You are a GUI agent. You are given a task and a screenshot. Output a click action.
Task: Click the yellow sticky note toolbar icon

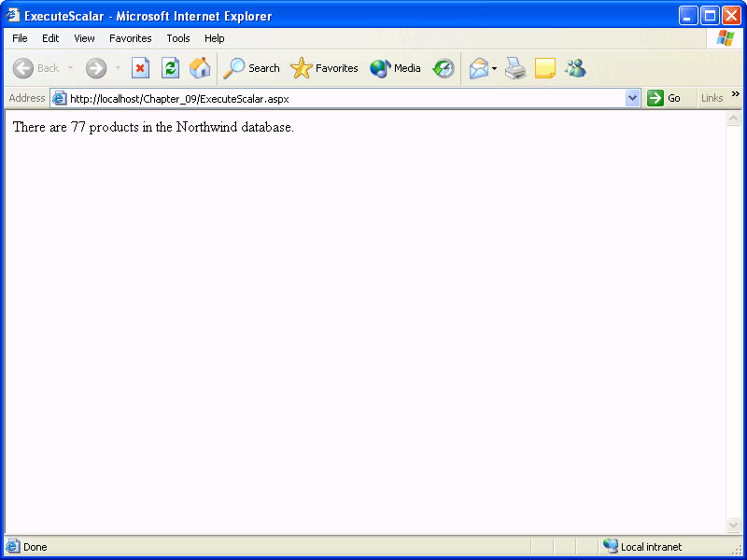[x=545, y=68]
